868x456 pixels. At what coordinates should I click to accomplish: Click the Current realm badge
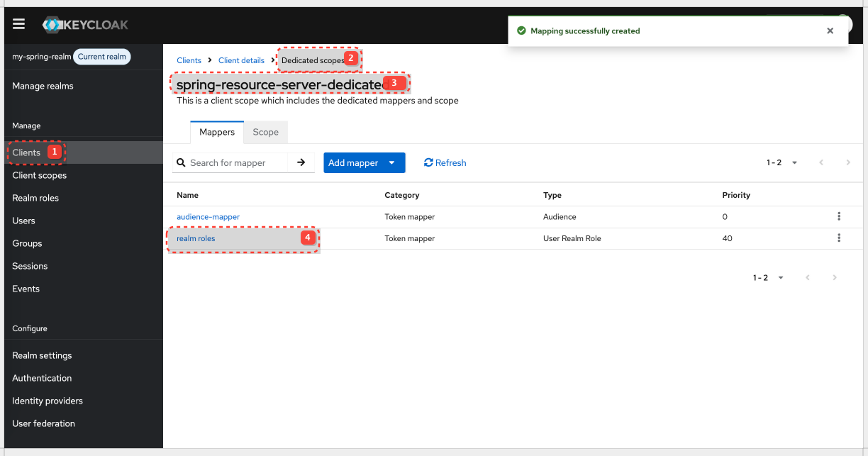click(x=101, y=57)
